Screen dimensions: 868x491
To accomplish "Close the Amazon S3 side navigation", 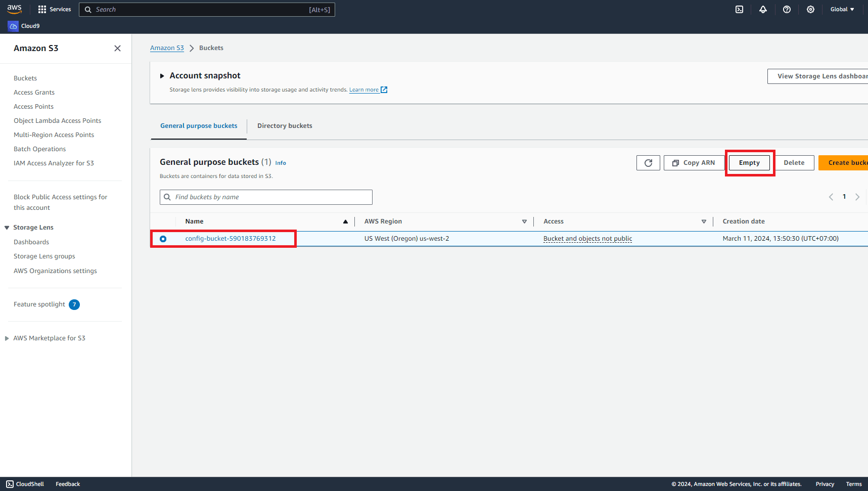I will tap(117, 48).
